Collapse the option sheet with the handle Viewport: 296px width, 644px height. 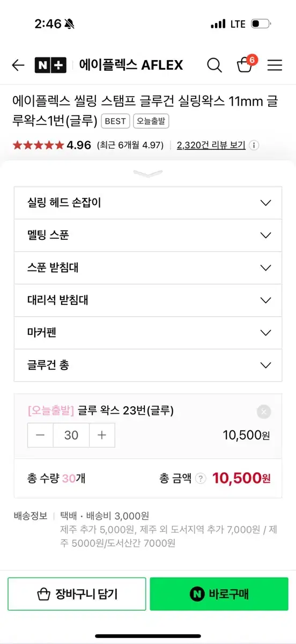pyautogui.click(x=148, y=173)
